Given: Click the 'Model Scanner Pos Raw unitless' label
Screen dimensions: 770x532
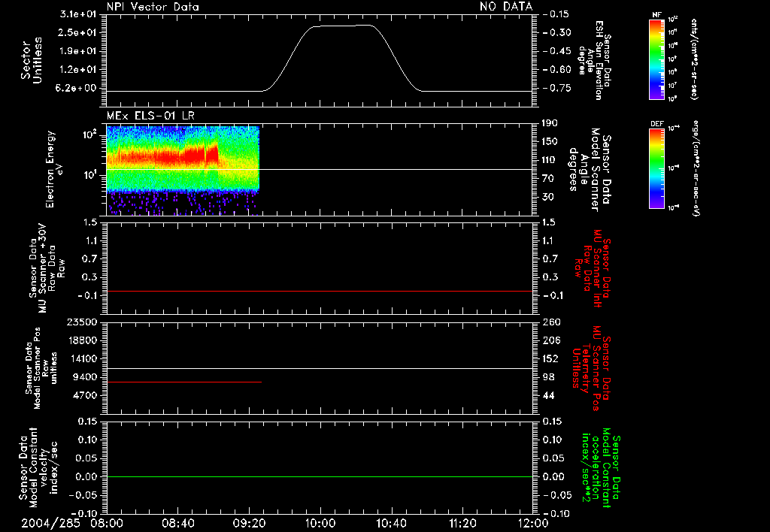Looking at the screenshot, I should 41,368.
